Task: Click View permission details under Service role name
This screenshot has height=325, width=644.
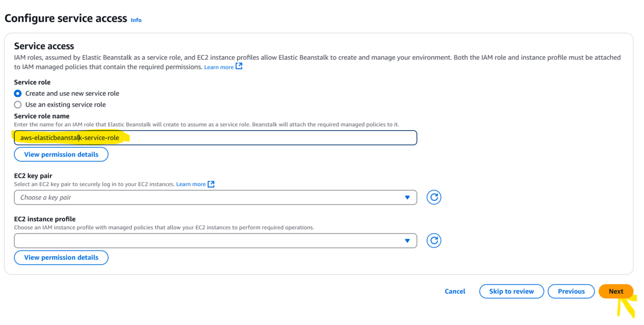Action: (61, 155)
